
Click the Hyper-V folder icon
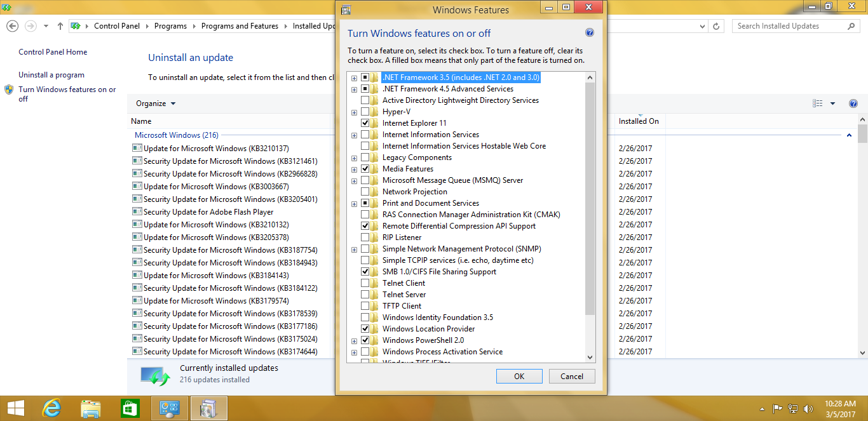point(375,112)
